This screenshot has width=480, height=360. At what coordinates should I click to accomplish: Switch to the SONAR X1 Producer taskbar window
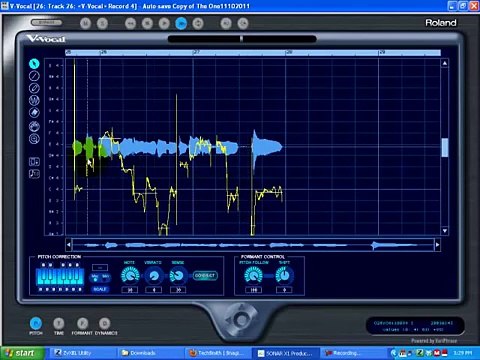[285, 353]
